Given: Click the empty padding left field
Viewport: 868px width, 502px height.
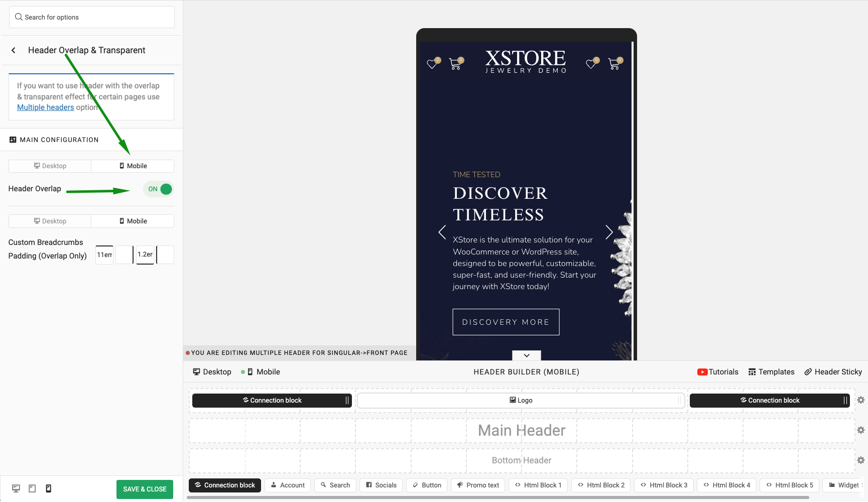Looking at the screenshot, I should click(165, 255).
